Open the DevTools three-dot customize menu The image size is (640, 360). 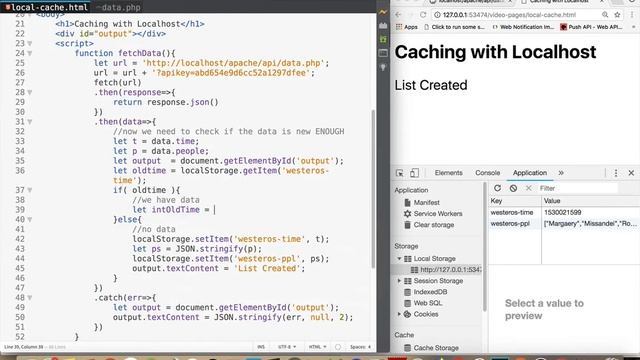click(616, 173)
